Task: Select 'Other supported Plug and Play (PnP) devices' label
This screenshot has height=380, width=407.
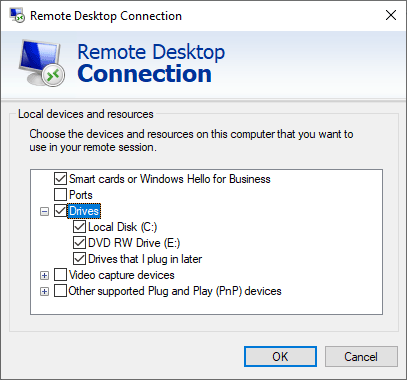Action: [x=175, y=291]
